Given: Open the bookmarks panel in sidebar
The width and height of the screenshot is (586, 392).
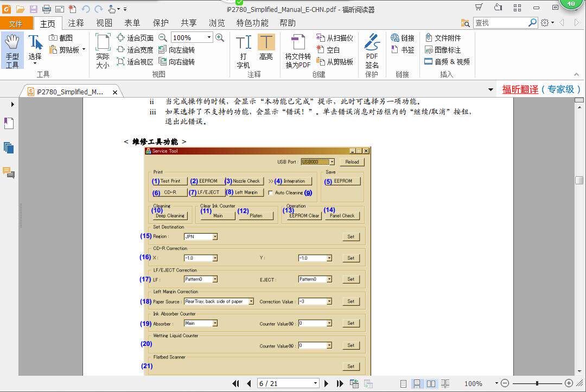Looking at the screenshot, I should pyautogui.click(x=9, y=123).
